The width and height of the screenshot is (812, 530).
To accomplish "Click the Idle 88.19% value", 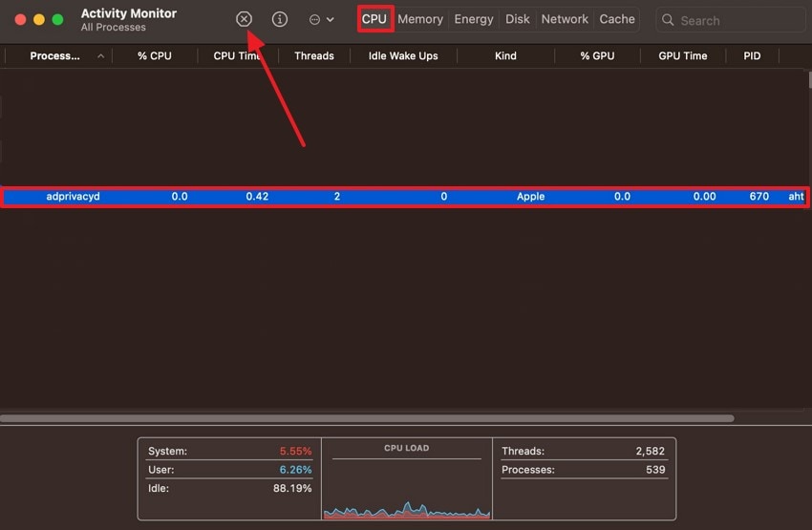I will [x=292, y=488].
